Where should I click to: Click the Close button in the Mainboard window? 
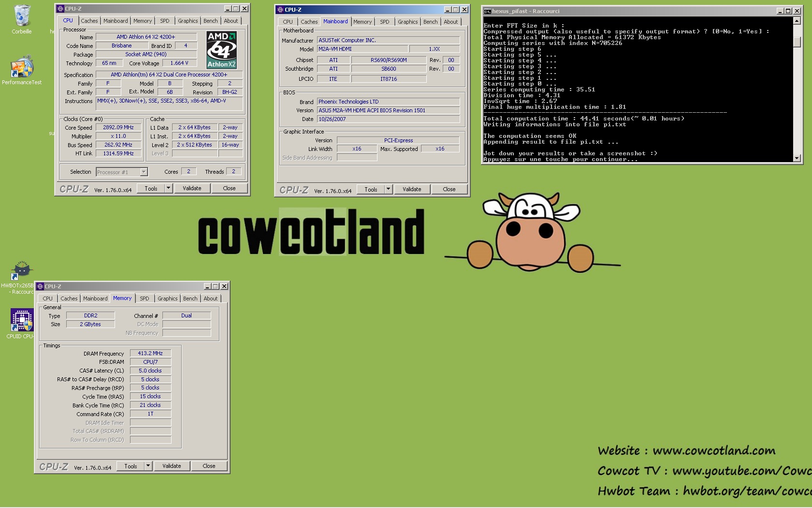tap(449, 189)
